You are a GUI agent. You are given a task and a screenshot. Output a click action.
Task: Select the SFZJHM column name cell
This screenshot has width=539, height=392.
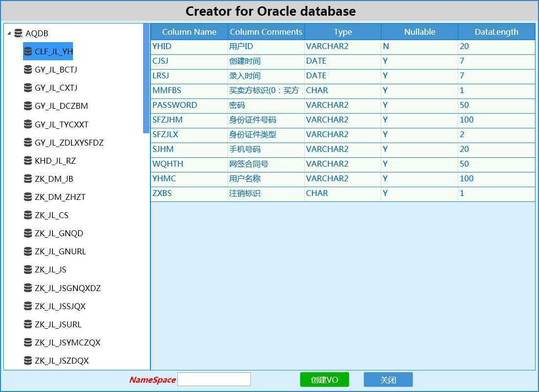189,120
